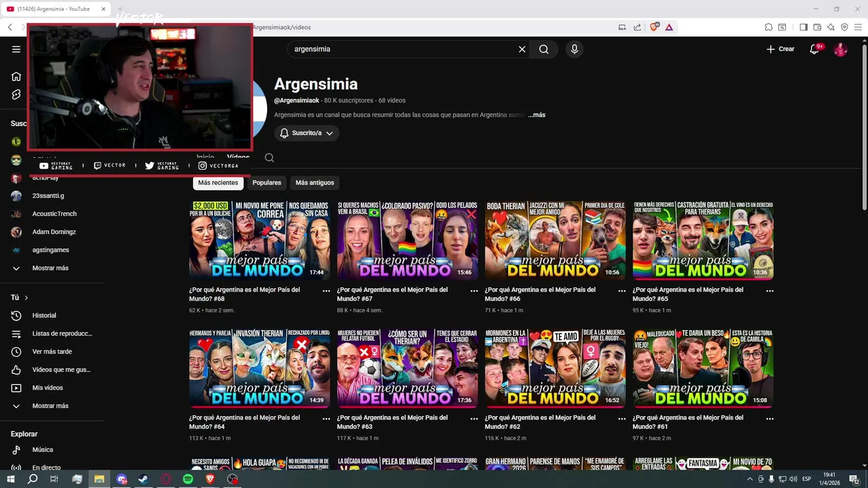Image resolution: width=868 pixels, height=488 pixels.
Task: Open the browser main hamburger menu
Action: pos(858,27)
